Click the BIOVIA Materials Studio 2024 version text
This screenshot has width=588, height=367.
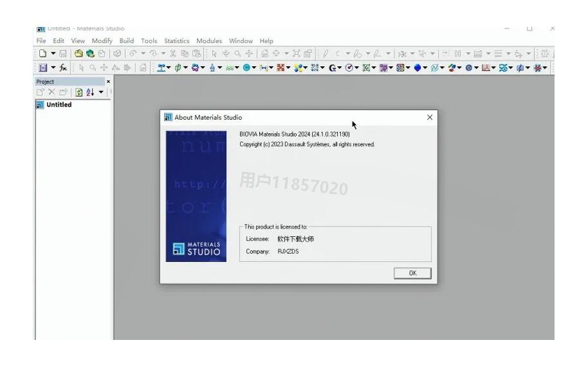(295, 134)
